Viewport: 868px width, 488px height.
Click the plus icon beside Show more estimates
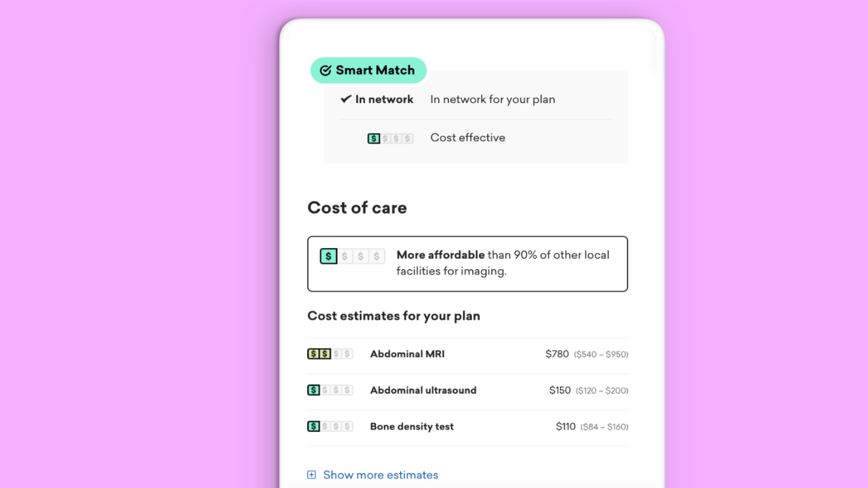point(311,474)
